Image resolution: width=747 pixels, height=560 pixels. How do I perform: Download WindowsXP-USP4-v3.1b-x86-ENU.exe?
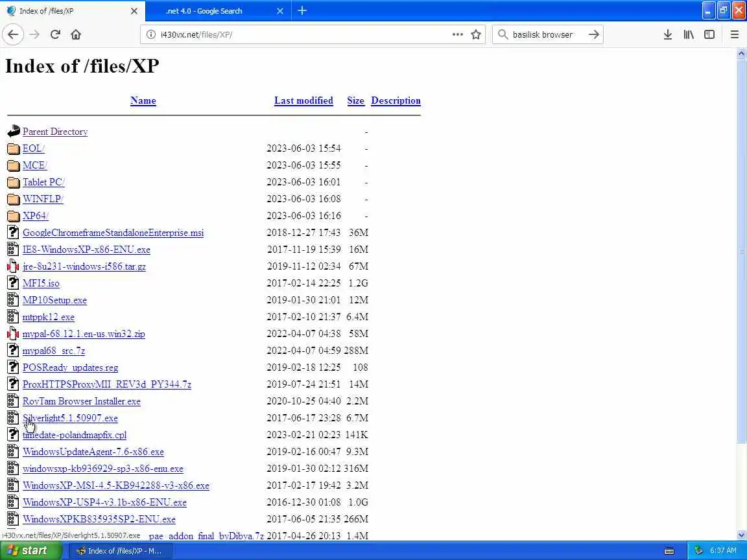(104, 502)
